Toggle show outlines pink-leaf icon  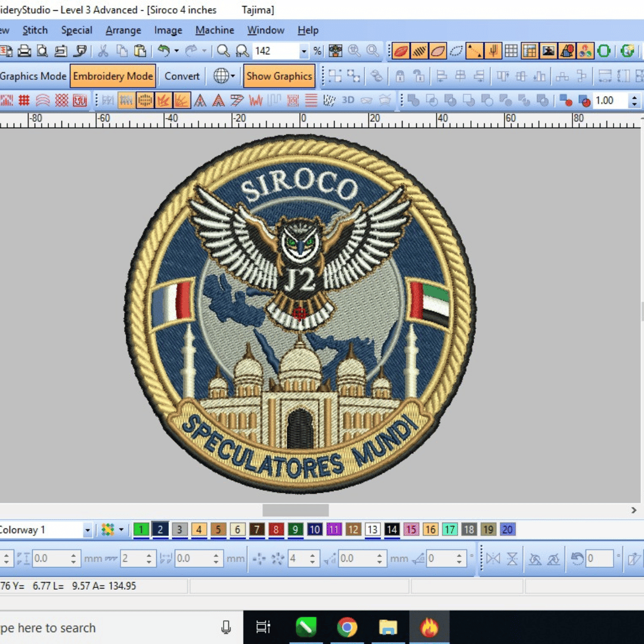click(438, 51)
